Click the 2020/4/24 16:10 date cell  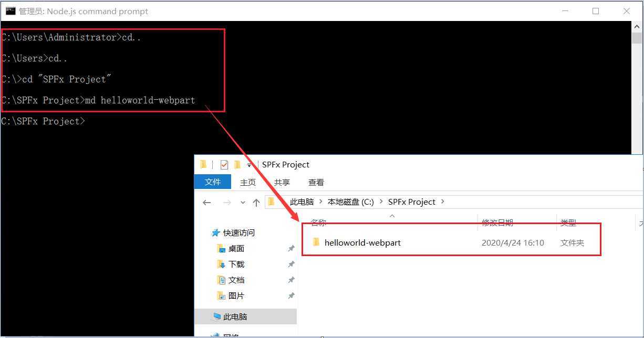point(513,242)
